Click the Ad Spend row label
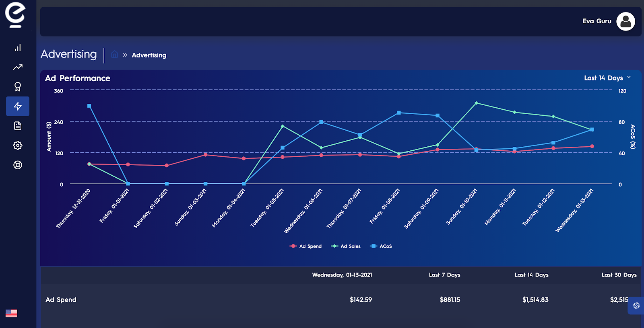This screenshot has width=644, height=328. 61,300
